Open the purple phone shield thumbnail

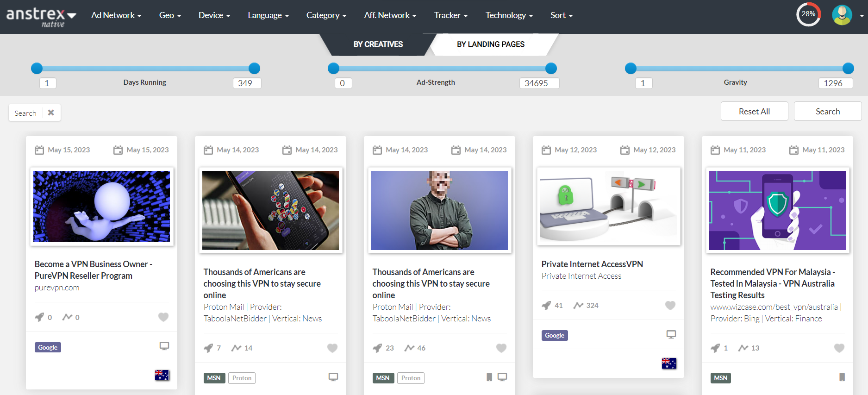click(777, 210)
